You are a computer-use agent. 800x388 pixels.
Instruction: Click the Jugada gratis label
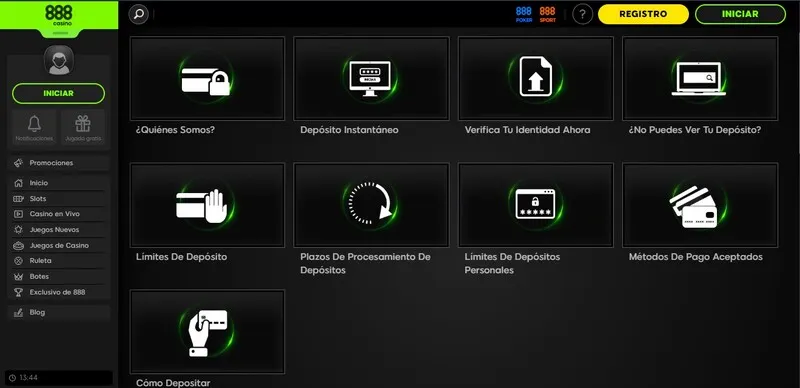click(83, 138)
